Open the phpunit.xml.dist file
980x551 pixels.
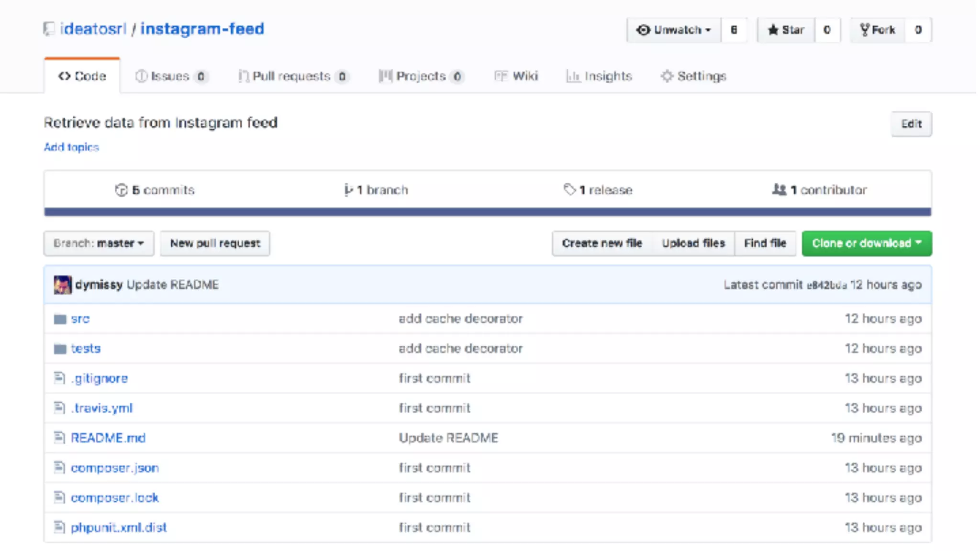[119, 528]
